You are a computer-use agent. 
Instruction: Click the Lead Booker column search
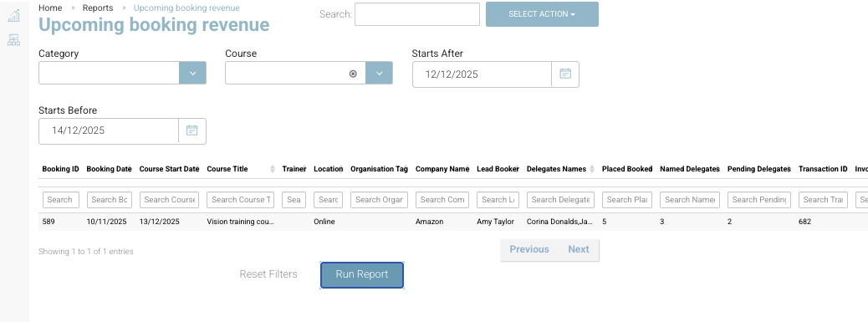[498, 200]
